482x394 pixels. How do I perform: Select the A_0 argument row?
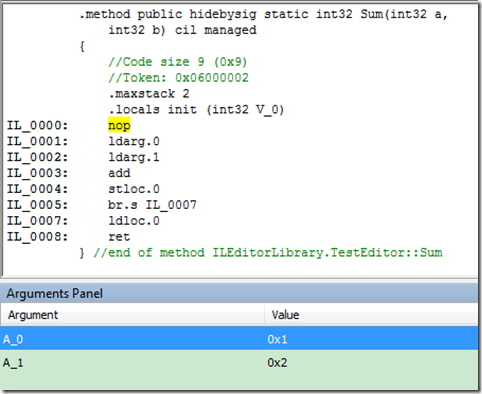[239, 339]
